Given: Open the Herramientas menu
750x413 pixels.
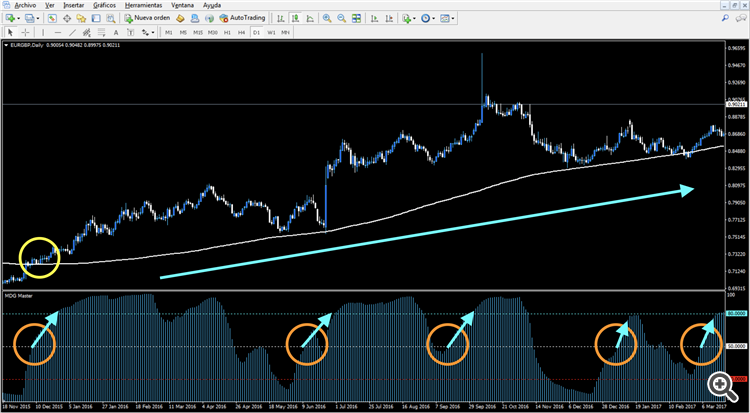Looking at the screenshot, I should [x=143, y=5].
